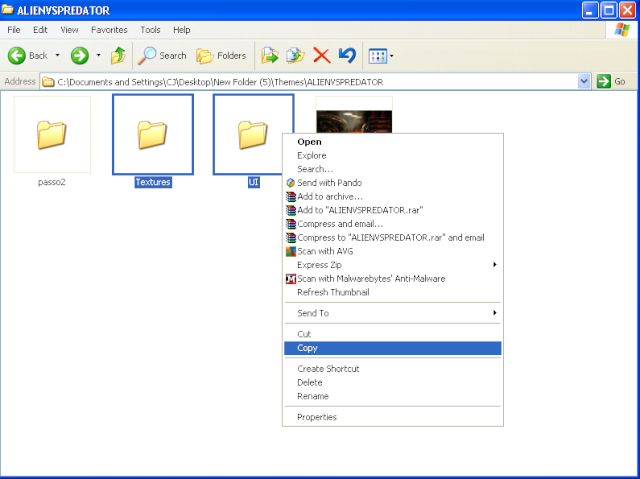
Task: Open the Send To submenu entry
Action: (x=393, y=313)
